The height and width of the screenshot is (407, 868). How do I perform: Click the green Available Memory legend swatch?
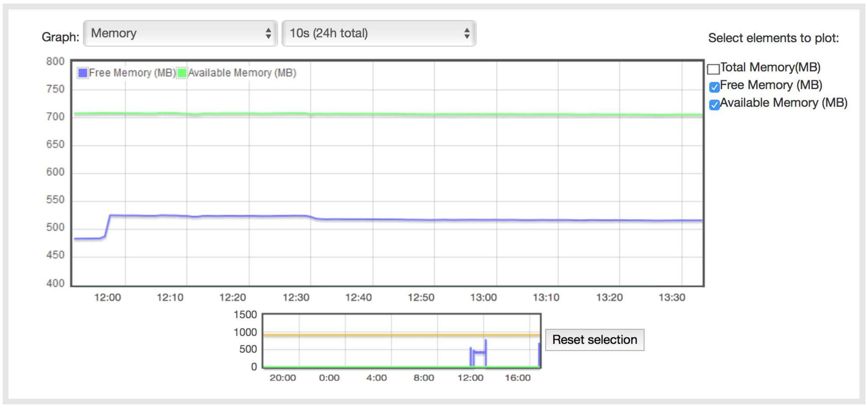[182, 73]
